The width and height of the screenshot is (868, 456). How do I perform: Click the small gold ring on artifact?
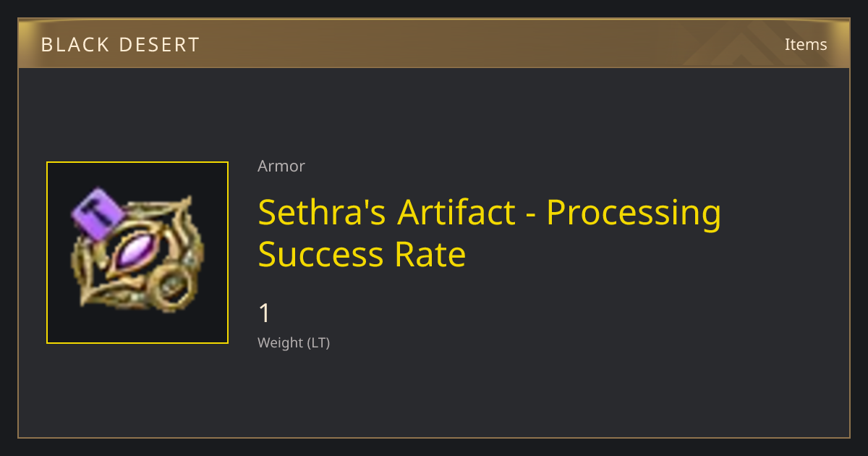point(171,287)
